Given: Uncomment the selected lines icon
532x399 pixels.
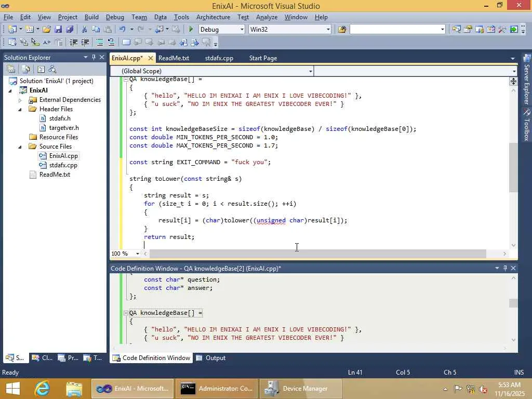Looking at the screenshot, I should (x=111, y=43).
